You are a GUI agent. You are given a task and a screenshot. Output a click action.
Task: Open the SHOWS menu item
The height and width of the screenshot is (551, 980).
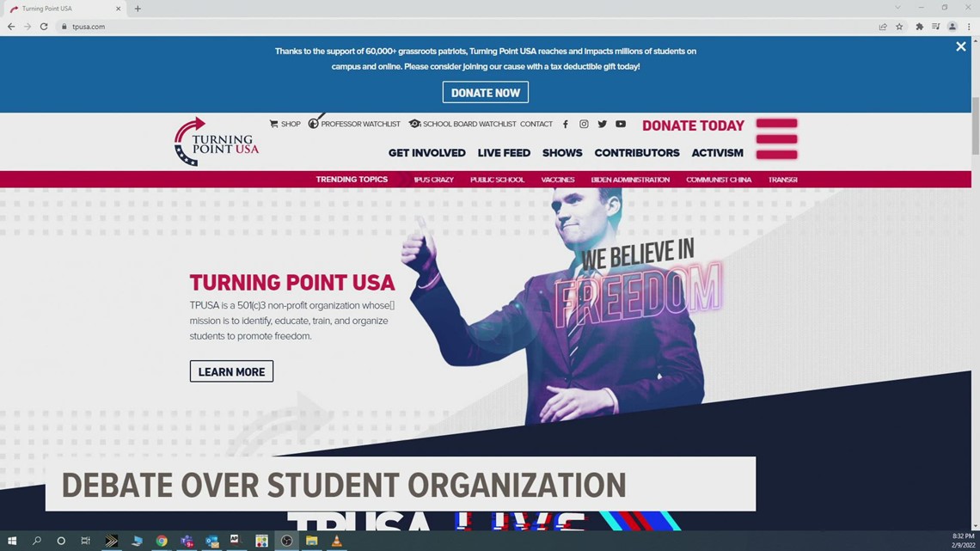coord(562,153)
